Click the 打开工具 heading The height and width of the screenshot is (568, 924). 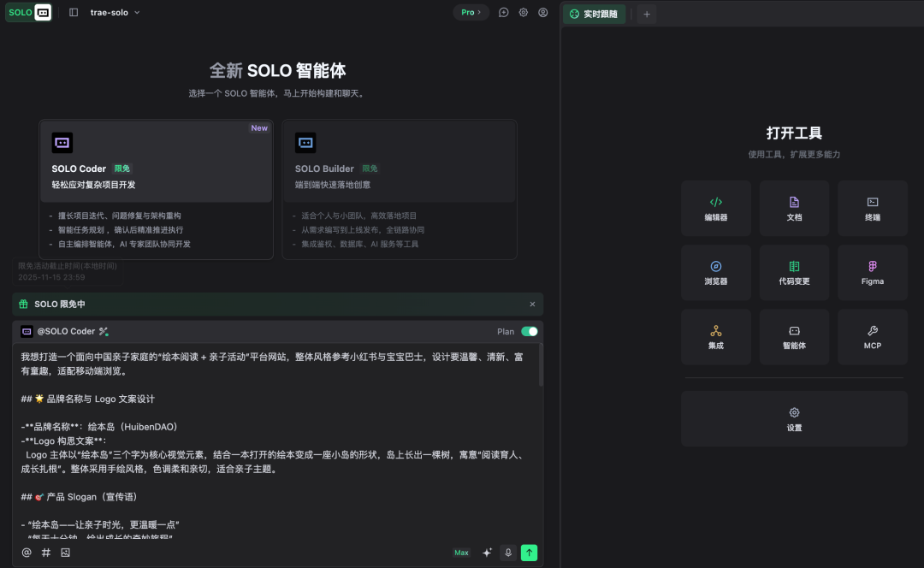tap(794, 133)
